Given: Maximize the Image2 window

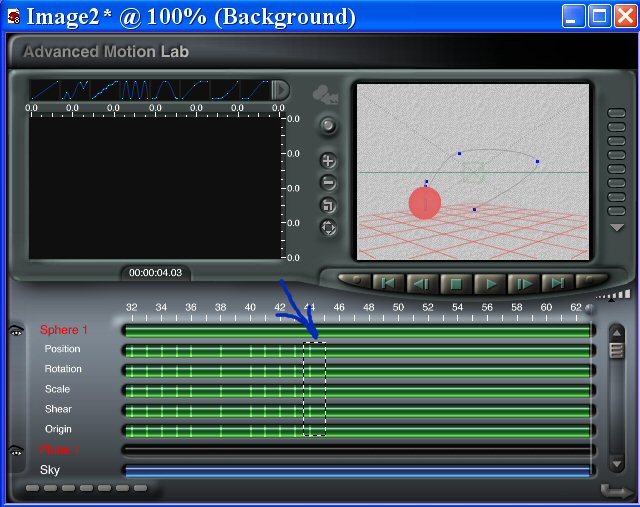Looking at the screenshot, I should tap(599, 16).
